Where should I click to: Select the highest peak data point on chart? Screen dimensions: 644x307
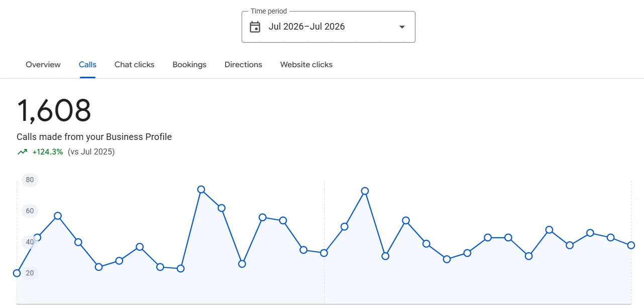click(201, 190)
